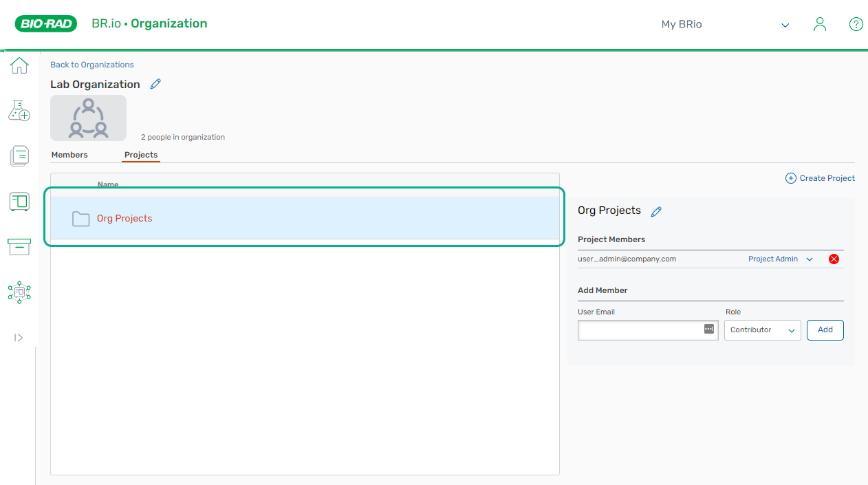Expand the sidebar navigation panel
This screenshot has width=868, height=485.
click(19, 338)
